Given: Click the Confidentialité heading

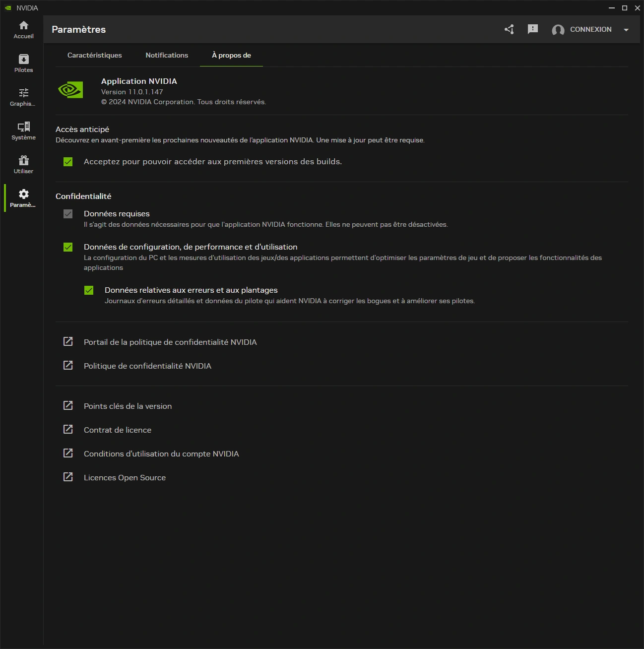Looking at the screenshot, I should coord(83,196).
